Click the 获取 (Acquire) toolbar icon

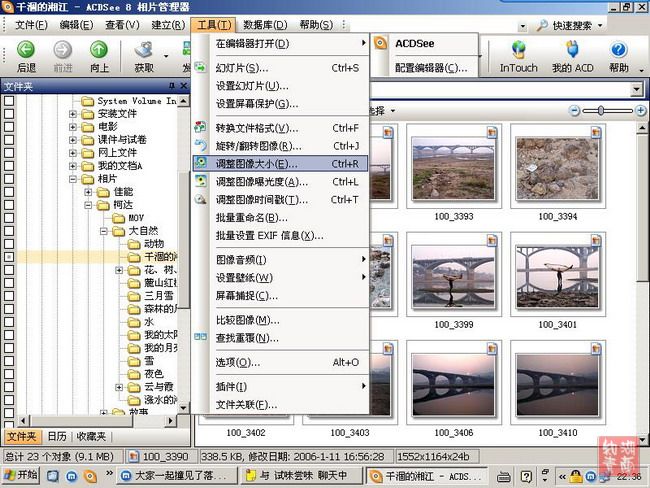click(x=144, y=50)
